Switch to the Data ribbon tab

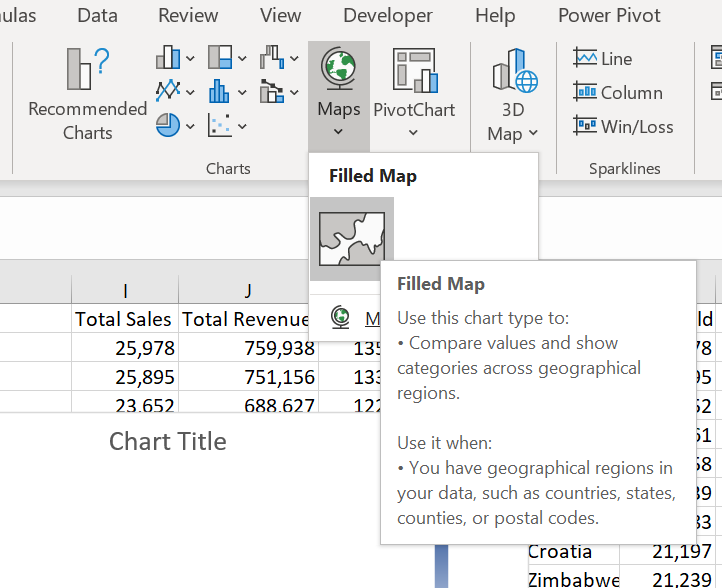click(x=97, y=15)
